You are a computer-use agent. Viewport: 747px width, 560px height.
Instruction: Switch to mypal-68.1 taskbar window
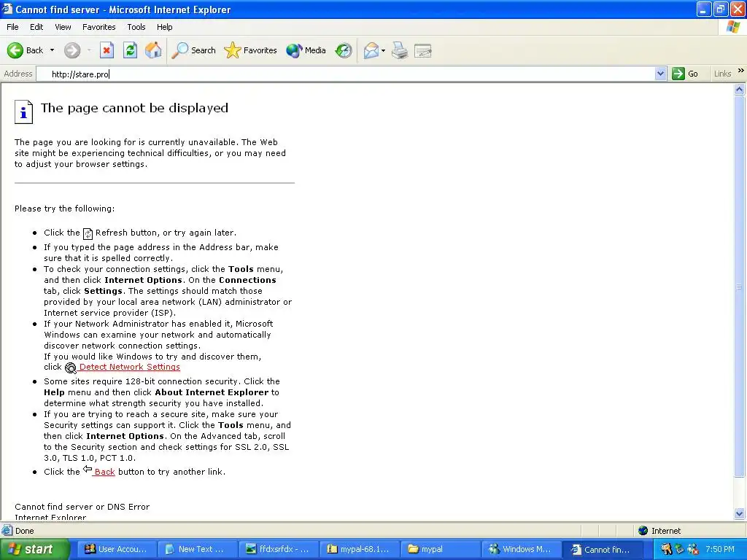point(359,549)
